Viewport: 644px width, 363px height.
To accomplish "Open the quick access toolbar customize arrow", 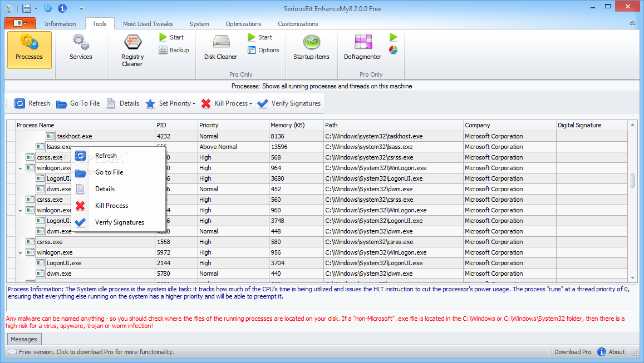I will point(81,8).
